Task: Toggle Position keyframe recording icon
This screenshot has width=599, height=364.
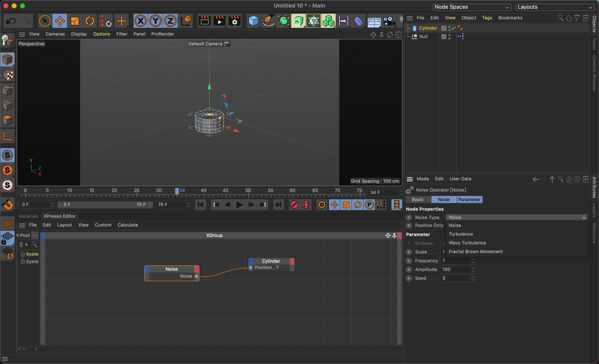Action: [x=334, y=205]
